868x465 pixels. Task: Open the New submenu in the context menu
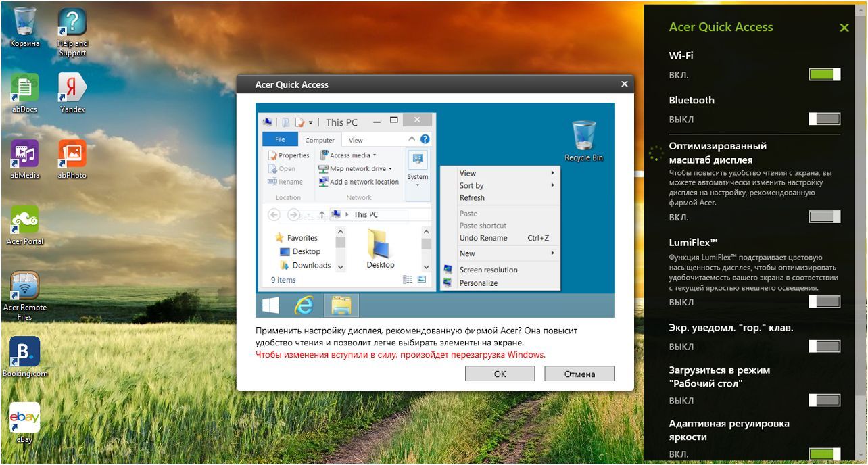tap(468, 253)
